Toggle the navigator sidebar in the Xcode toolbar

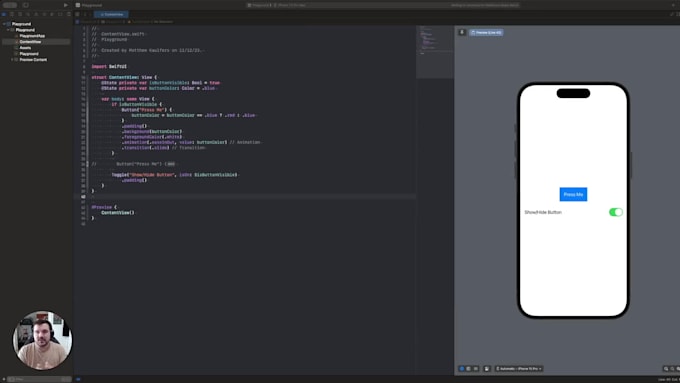(x=26, y=5)
